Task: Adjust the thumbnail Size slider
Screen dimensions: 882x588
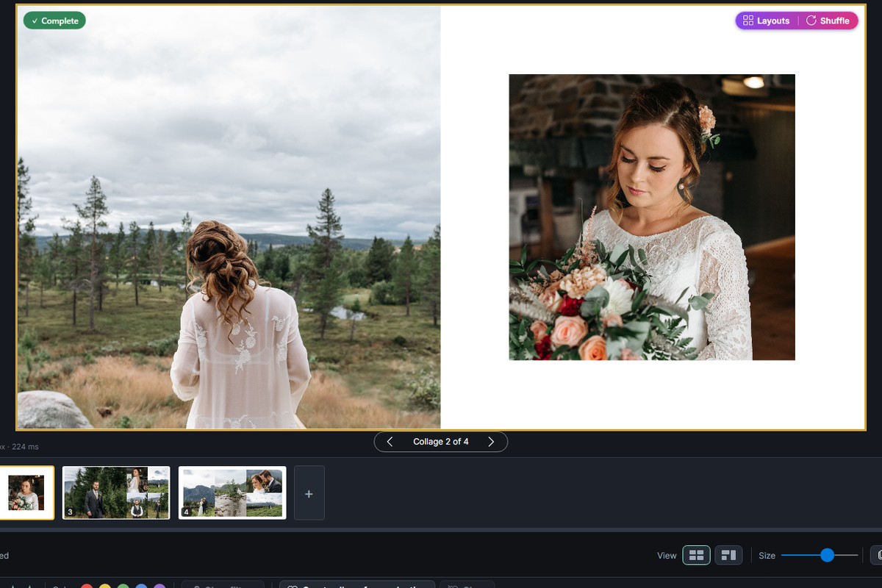Action: click(x=820, y=555)
